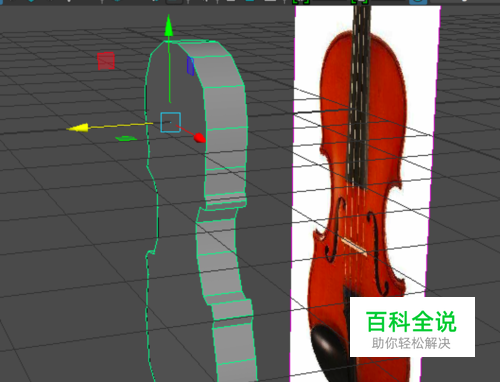Click the yellow highlighted axis arrow handle
The height and width of the screenshot is (382, 500).
click(78, 128)
